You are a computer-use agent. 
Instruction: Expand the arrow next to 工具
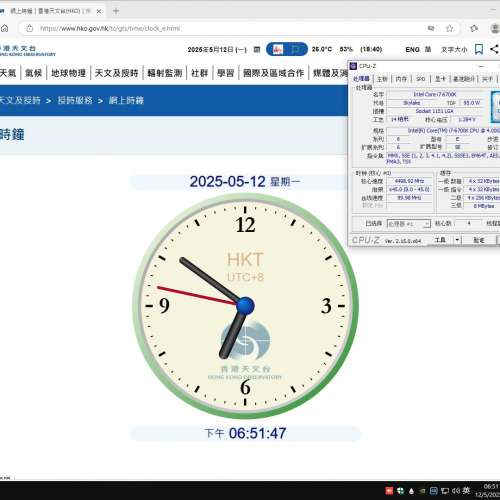(x=457, y=240)
